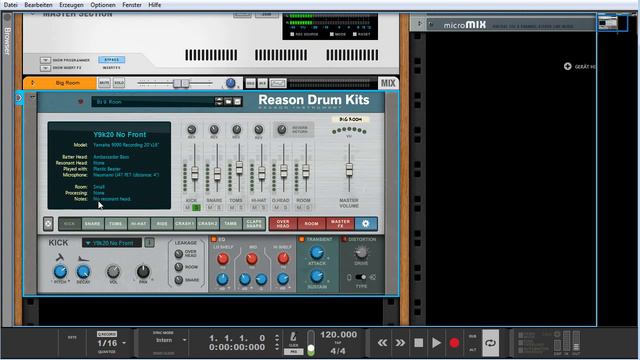Step patch with the up/down arrows
Viewport: 640px width, 360px height.
point(219,102)
